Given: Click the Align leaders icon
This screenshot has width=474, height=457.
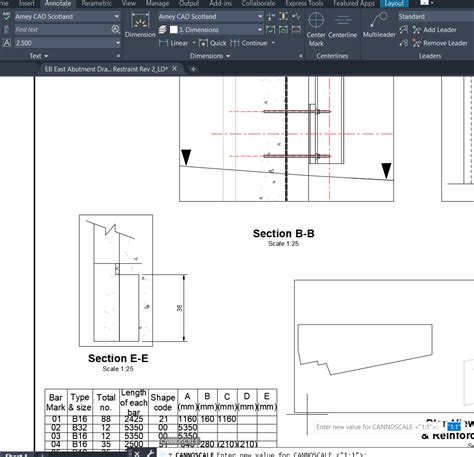Looking at the screenshot, I should tap(403, 30).
